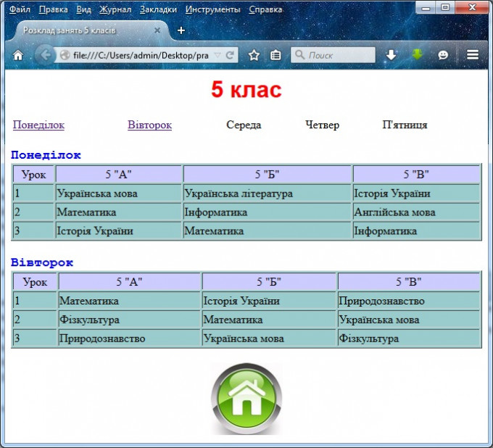Click Природознавство in Вівторок lesson 3 row
493x448 pixels.
129,339
